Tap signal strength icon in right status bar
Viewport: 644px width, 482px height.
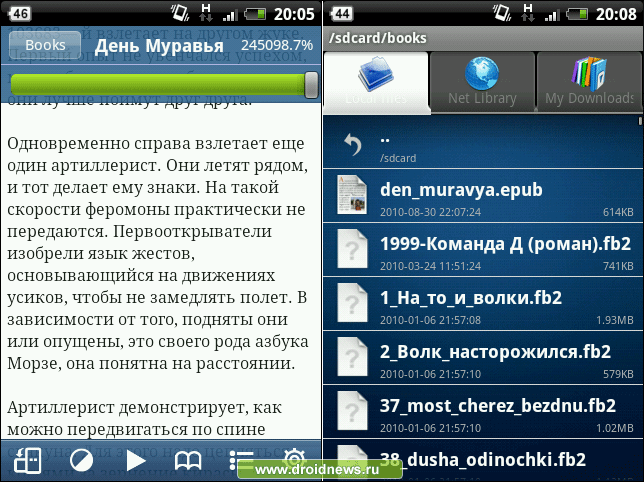coord(552,16)
